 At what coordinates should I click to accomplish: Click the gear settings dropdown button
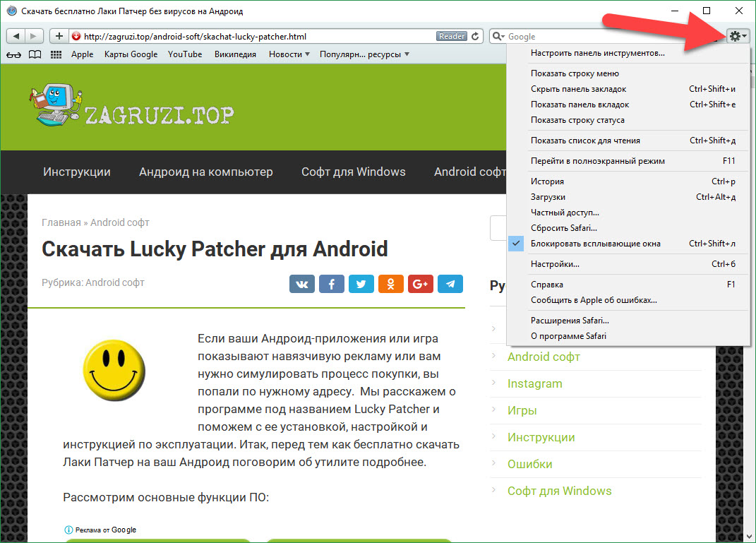pos(738,36)
